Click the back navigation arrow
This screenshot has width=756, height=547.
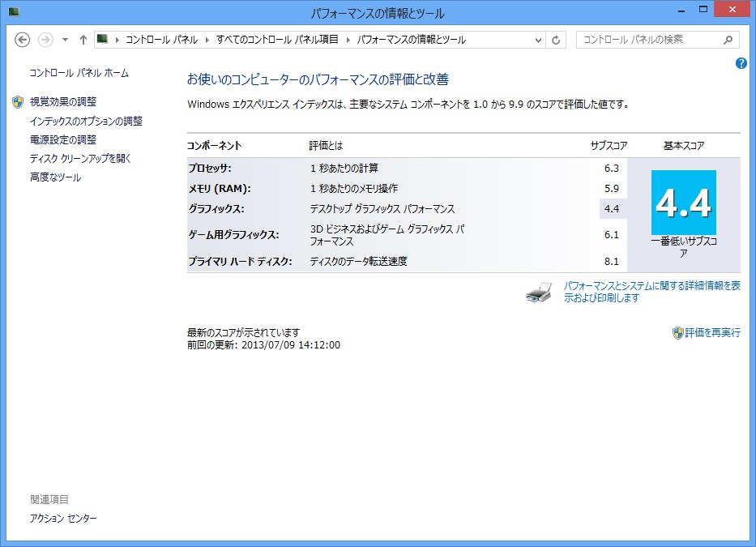22,40
